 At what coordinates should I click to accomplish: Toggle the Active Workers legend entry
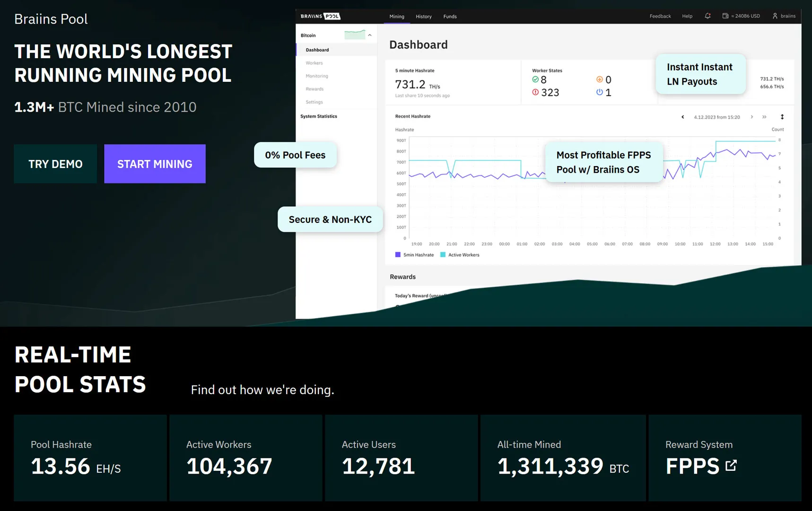pyautogui.click(x=460, y=255)
